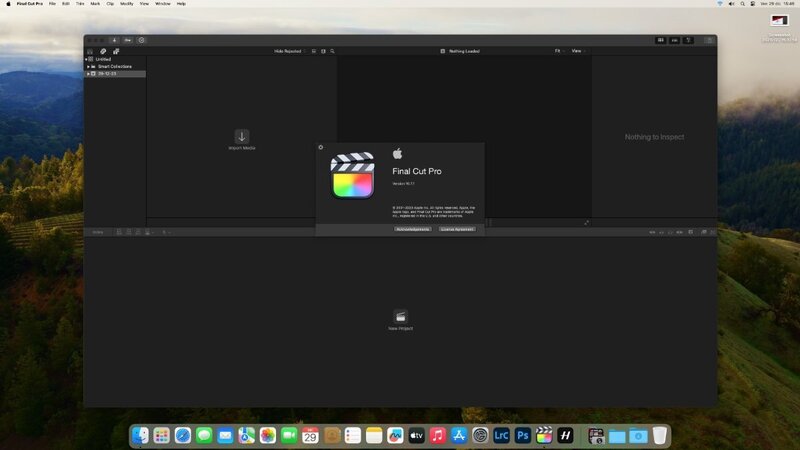
Task: Open Music from the Dock
Action: click(x=438, y=436)
